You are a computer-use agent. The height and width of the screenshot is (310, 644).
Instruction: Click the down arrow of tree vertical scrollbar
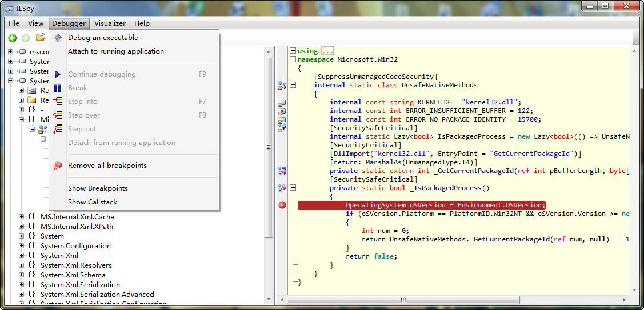pyautogui.click(x=269, y=299)
